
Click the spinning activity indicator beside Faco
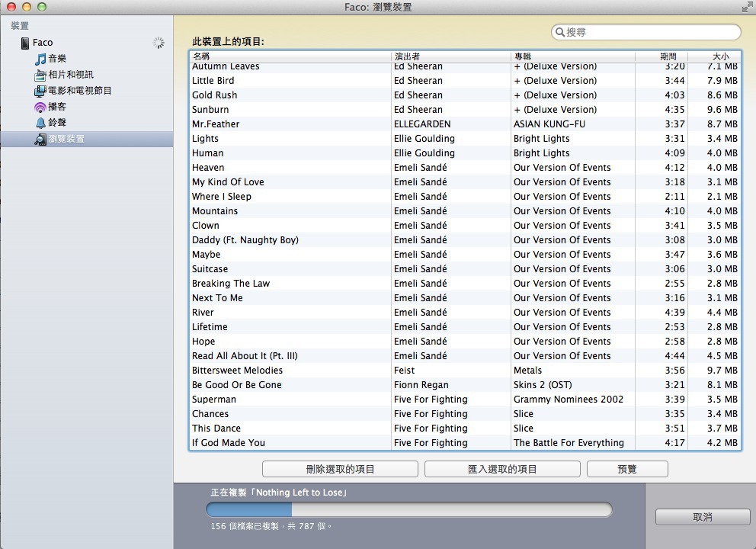[x=159, y=43]
